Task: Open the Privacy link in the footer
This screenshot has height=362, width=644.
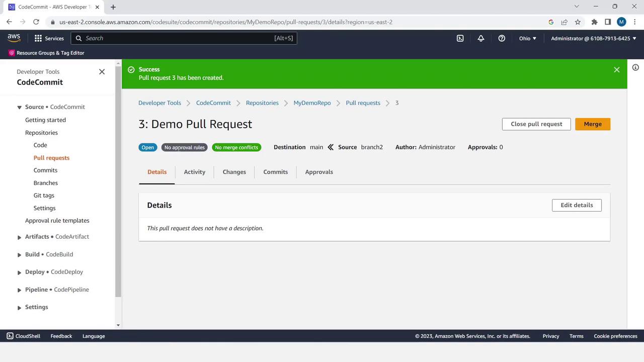Action: (551, 336)
